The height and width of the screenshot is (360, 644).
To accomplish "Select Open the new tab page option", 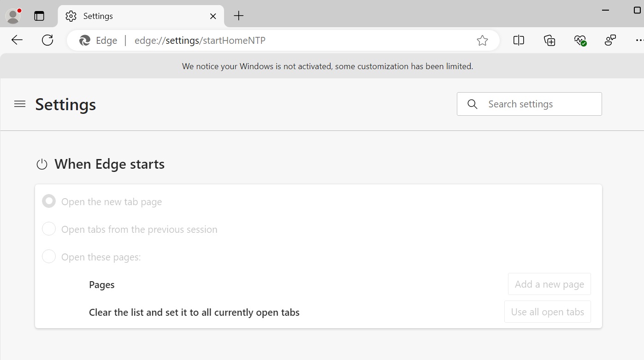I will coord(49,201).
